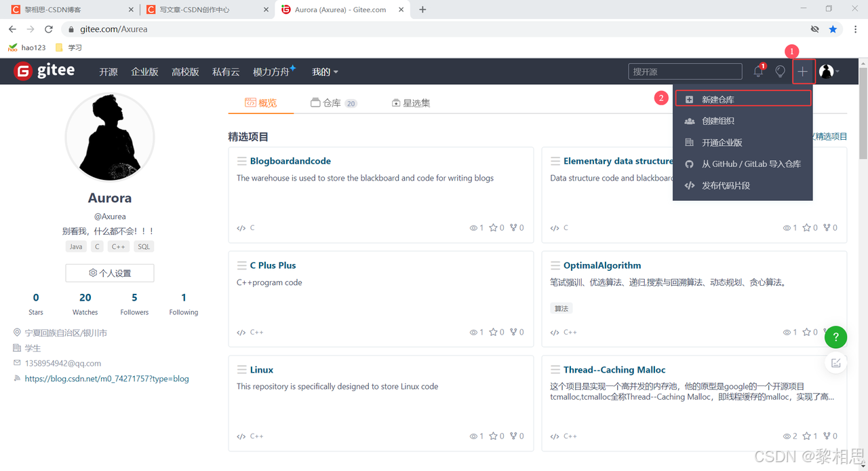Click the 个人设置 button
Screen dimensions: 868x471
pyautogui.click(x=110, y=273)
